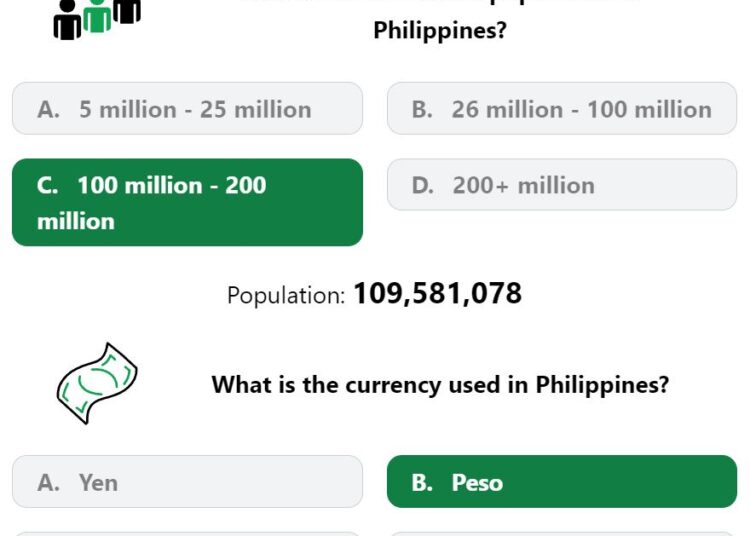Image resolution: width=750 pixels, height=536 pixels.
Task: Click the left black person figure
Action: [67, 20]
